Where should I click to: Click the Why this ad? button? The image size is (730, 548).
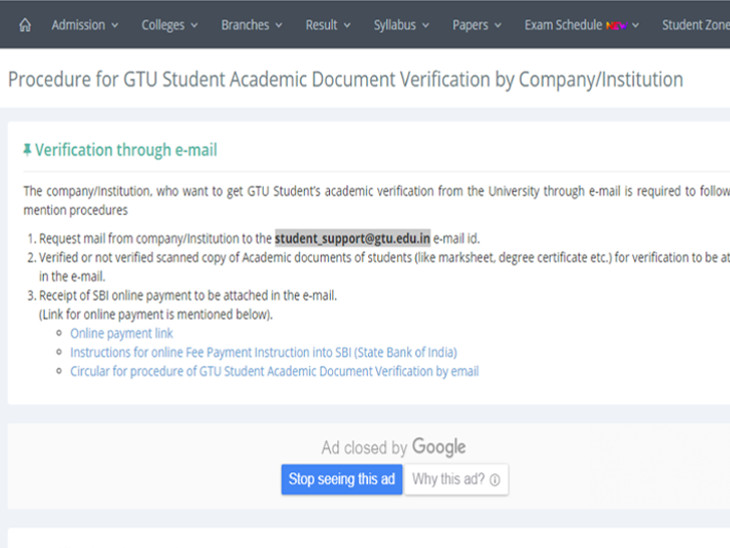[455, 480]
